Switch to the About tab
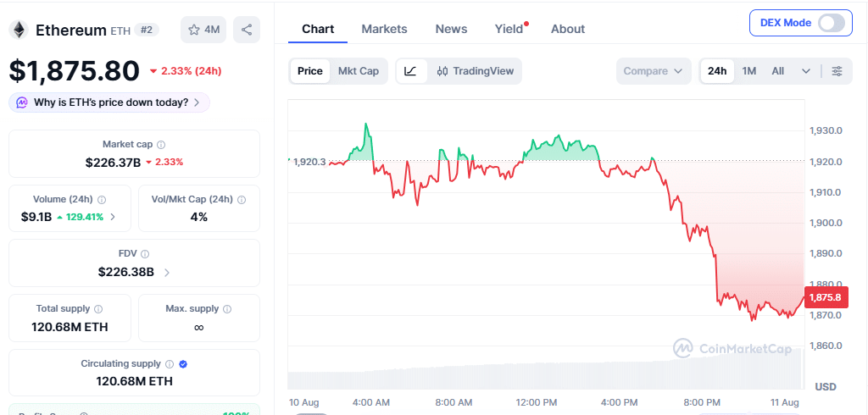868x415 pixels. click(568, 29)
